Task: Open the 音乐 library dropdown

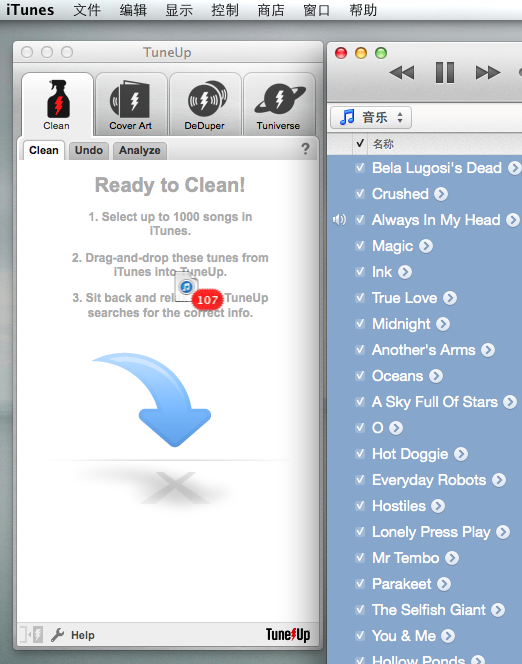Action: (x=371, y=117)
